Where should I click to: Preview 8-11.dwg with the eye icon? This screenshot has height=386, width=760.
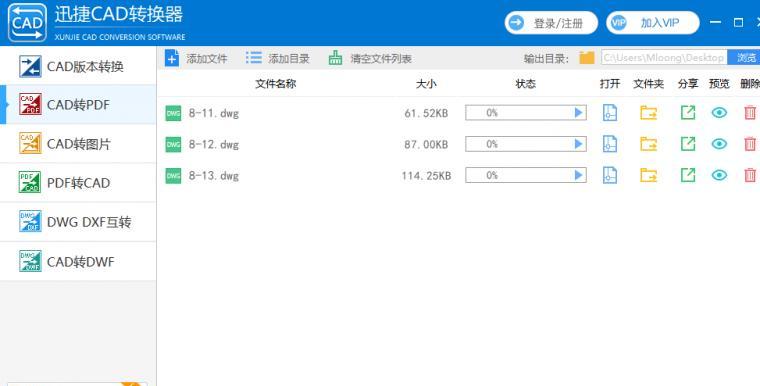tap(719, 113)
